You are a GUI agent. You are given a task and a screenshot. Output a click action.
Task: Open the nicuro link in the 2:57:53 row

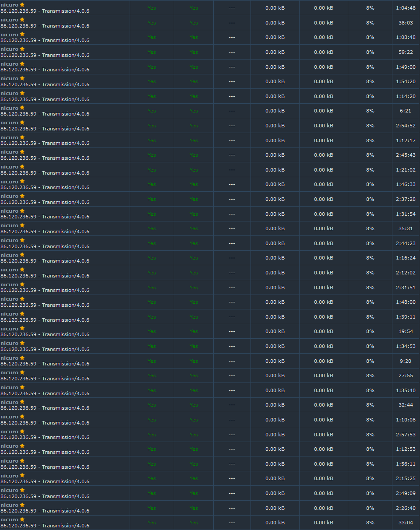click(x=9, y=432)
